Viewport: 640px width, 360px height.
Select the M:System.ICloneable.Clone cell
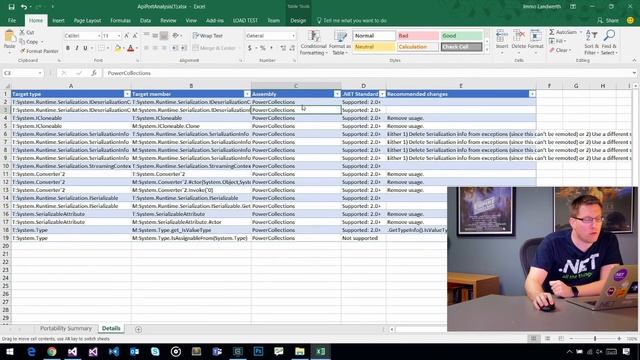tap(191, 126)
